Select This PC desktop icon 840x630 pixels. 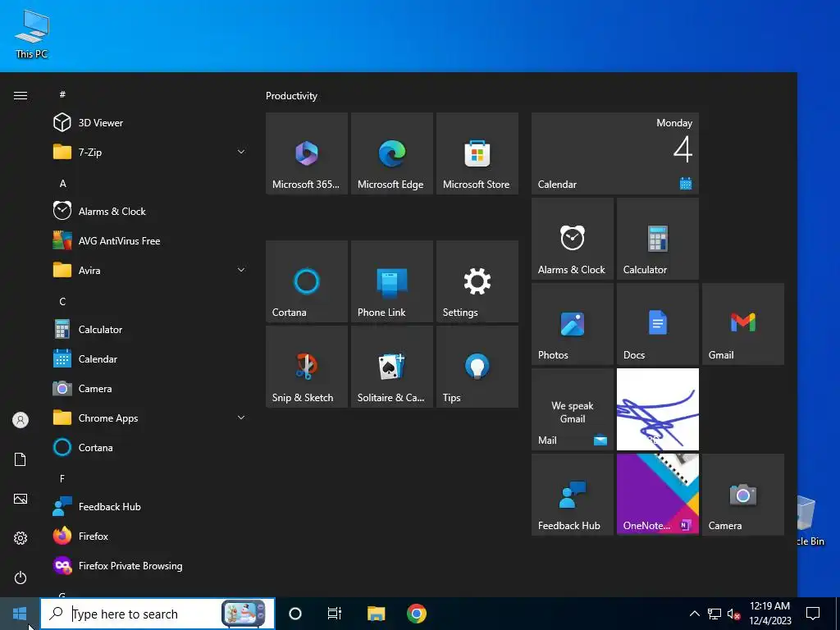pyautogui.click(x=32, y=34)
